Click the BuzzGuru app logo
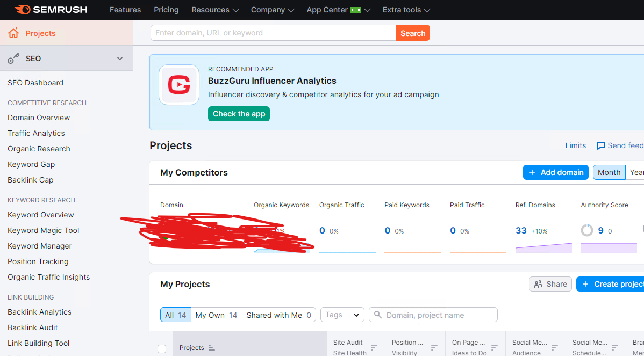 point(179,85)
